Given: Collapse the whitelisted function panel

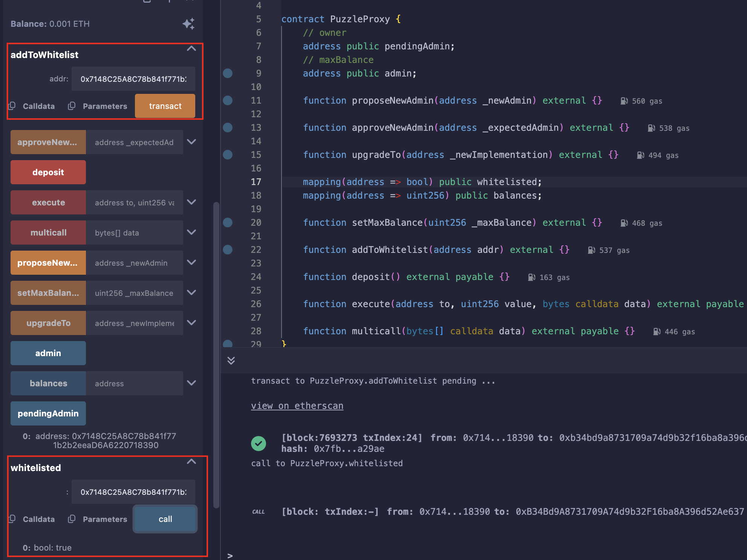Looking at the screenshot, I should [191, 462].
